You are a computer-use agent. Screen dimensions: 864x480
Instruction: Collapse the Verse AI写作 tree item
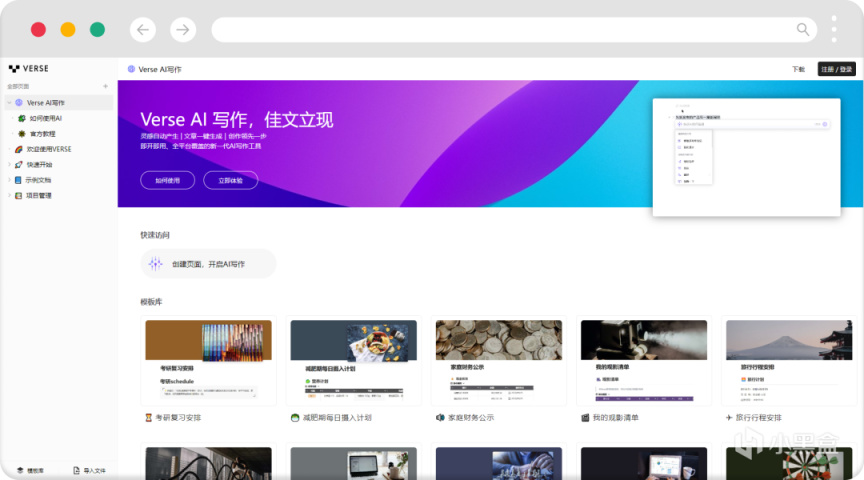click(9, 103)
